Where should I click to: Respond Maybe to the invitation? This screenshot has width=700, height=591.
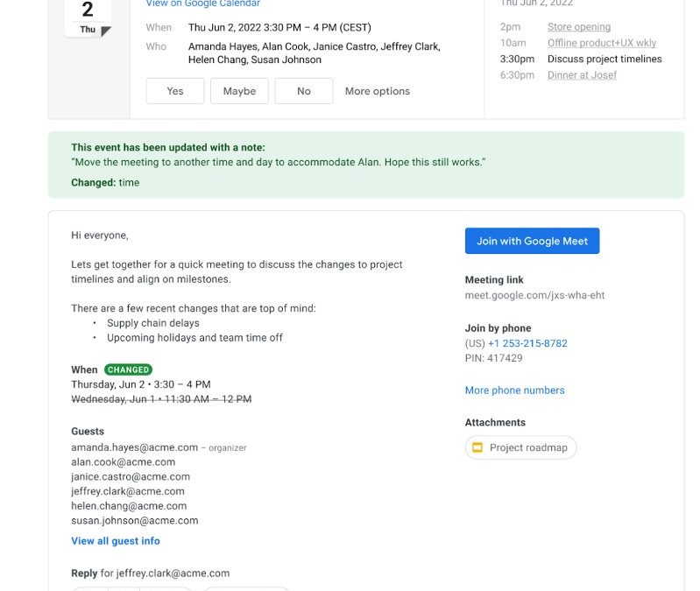[239, 91]
